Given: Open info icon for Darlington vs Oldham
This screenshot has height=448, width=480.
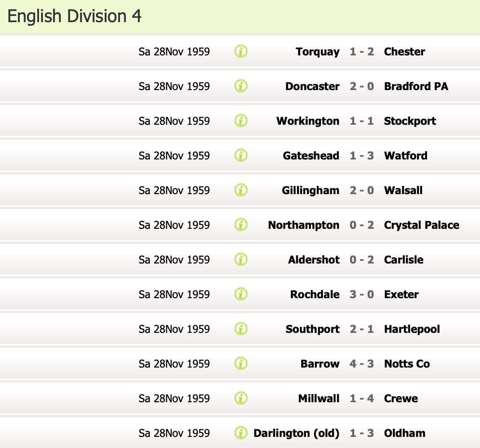Looking at the screenshot, I should pos(241,433).
